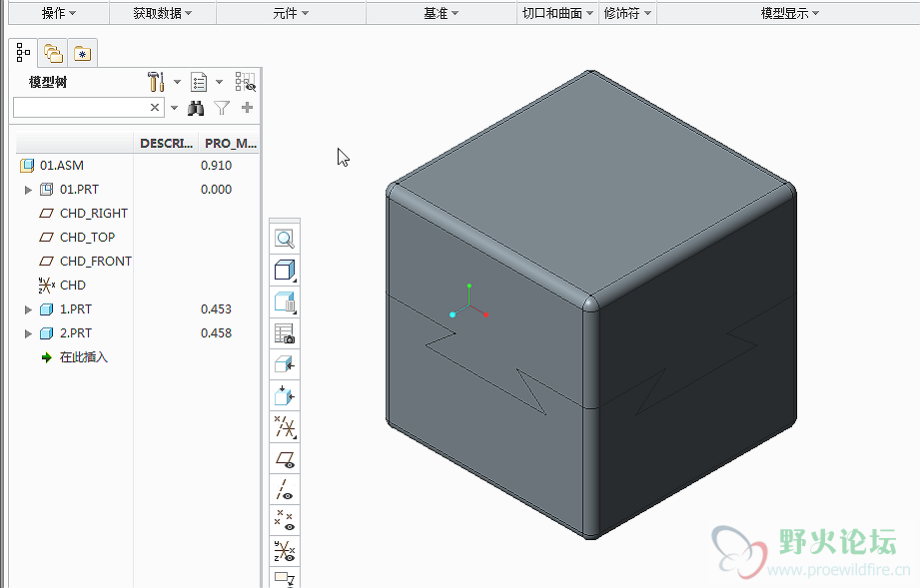Switch to the Favorites navigator tab

82,53
